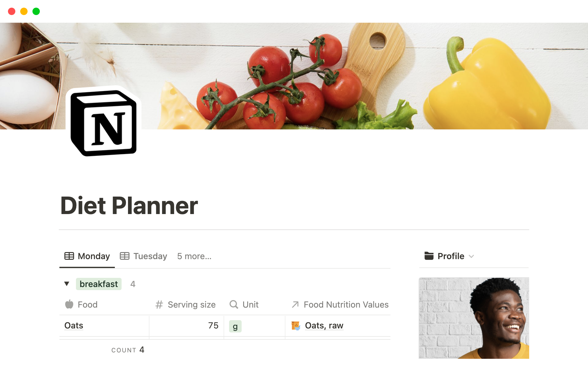Click the Profile folder icon
Screen dimensions: 588x368
(x=429, y=256)
